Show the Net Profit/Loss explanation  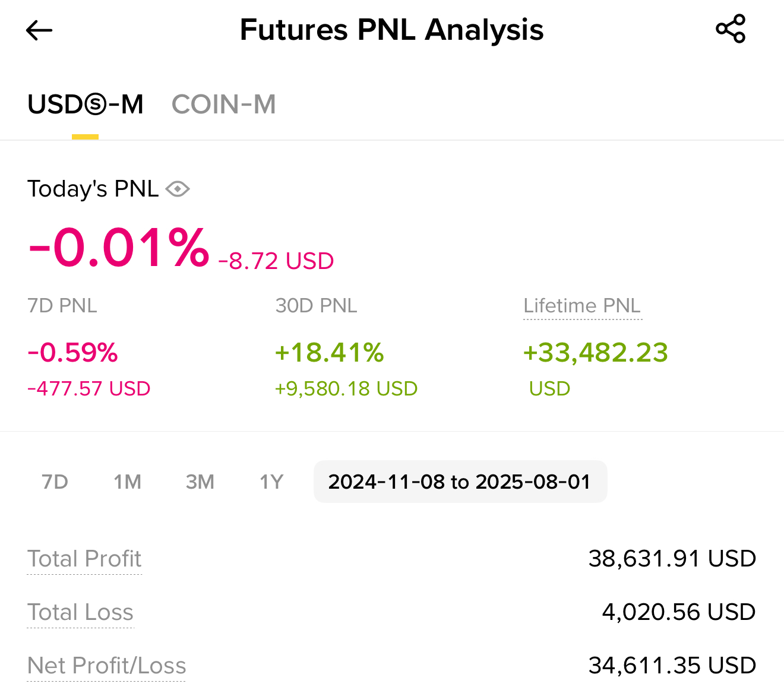107,666
